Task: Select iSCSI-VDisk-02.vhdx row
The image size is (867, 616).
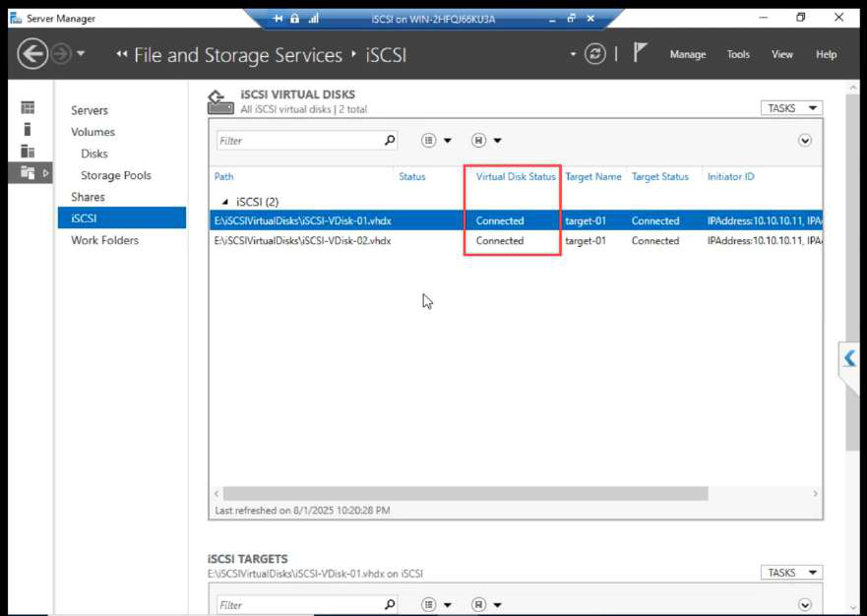Action: [x=516, y=240]
